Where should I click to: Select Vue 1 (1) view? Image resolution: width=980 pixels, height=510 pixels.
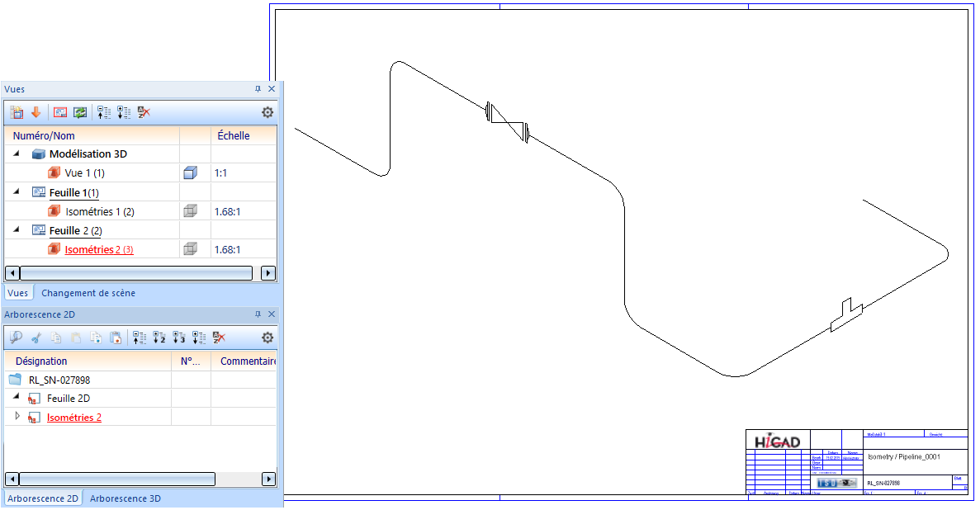pyautogui.click(x=84, y=173)
